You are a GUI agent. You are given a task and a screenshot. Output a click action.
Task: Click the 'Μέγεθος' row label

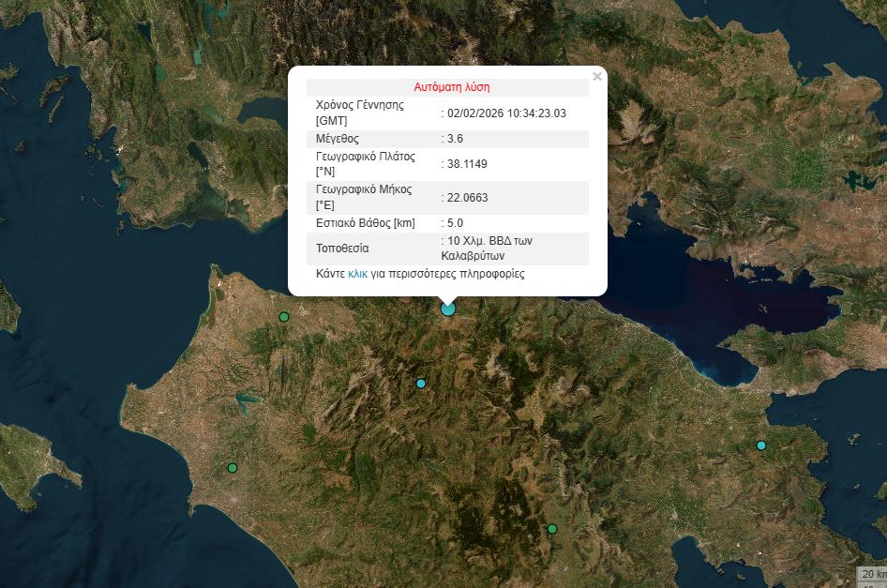(x=338, y=139)
